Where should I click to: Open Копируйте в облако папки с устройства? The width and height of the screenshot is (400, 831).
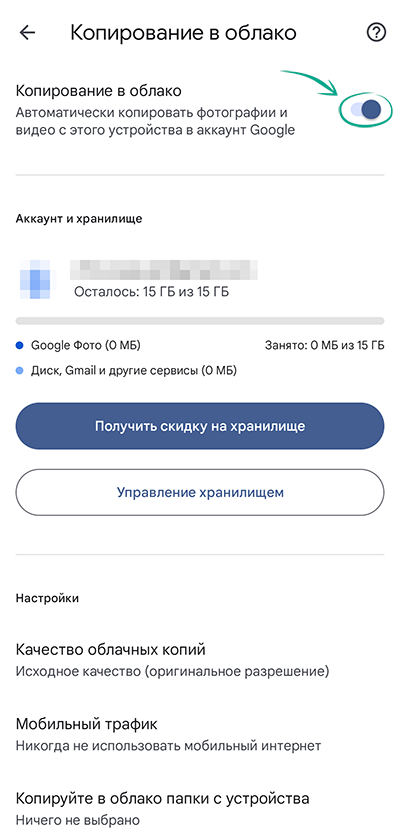tap(200, 809)
